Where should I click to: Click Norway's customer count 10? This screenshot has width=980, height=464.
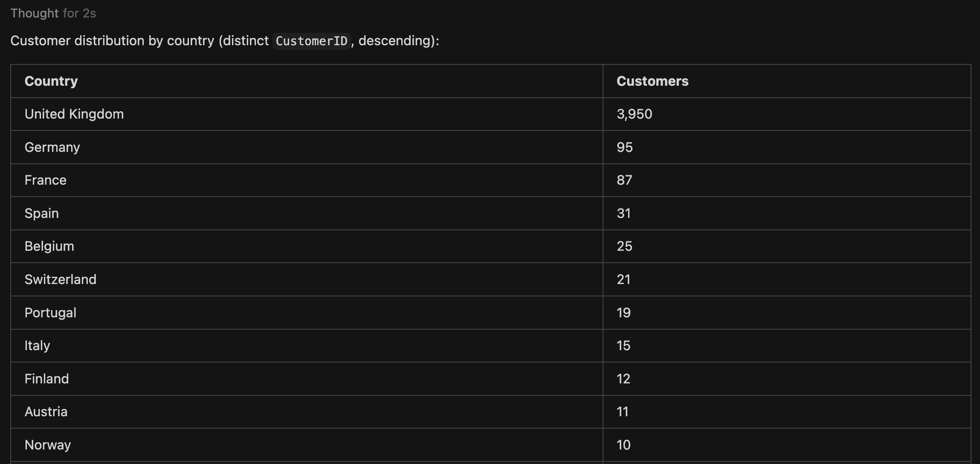click(x=623, y=445)
